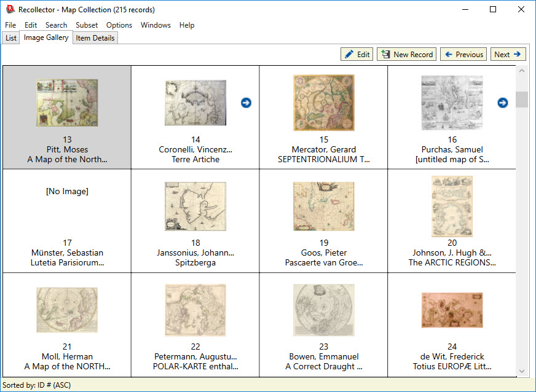
Task: Select the Coronelli Terre Artiche thumbnail
Action: [x=195, y=103]
